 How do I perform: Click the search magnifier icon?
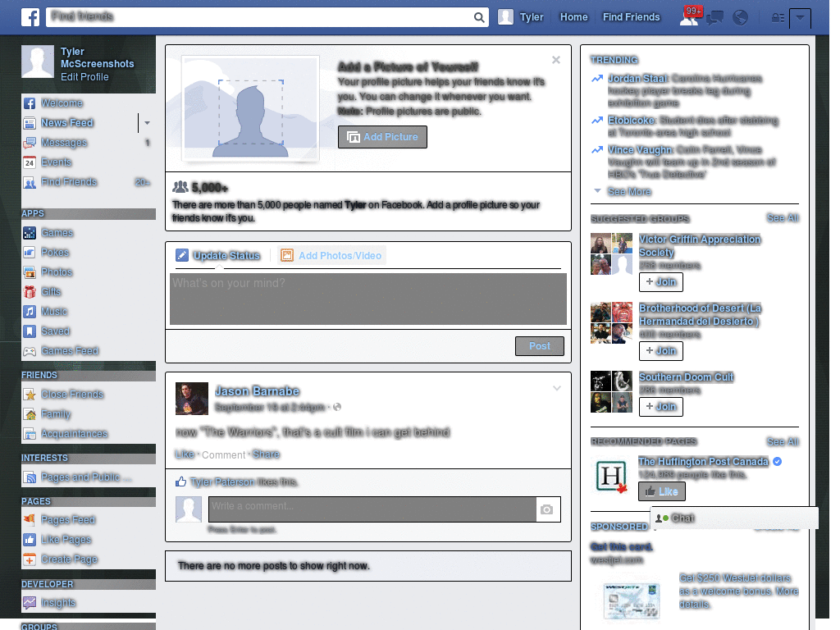pyautogui.click(x=479, y=17)
